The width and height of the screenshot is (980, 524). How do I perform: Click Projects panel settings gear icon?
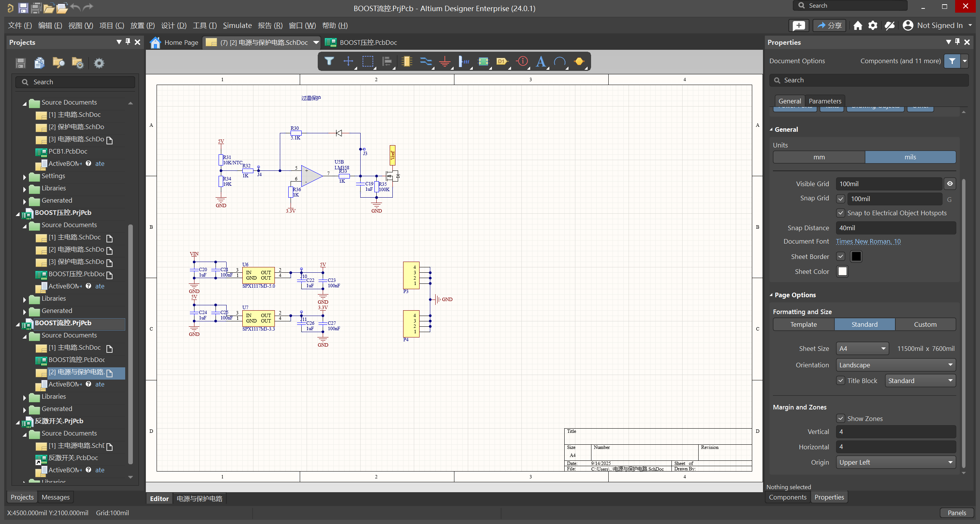pos(99,63)
